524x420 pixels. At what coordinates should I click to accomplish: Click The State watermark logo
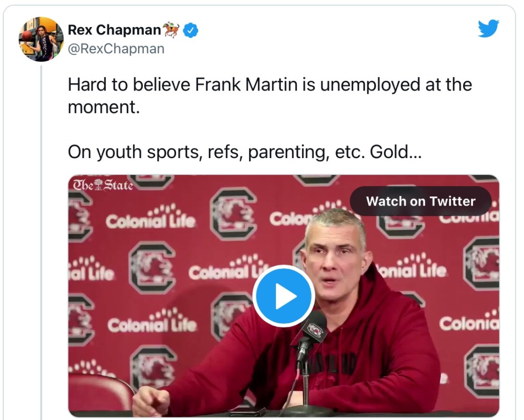click(x=103, y=185)
